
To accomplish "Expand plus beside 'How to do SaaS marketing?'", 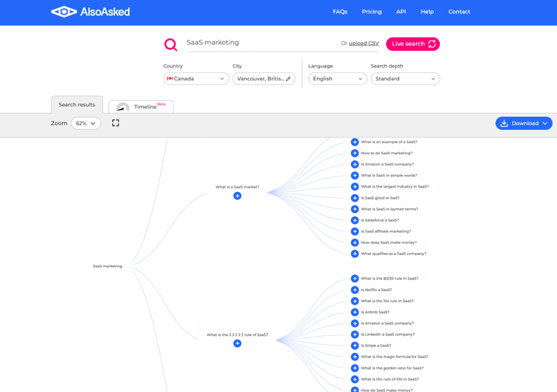I will click(354, 153).
